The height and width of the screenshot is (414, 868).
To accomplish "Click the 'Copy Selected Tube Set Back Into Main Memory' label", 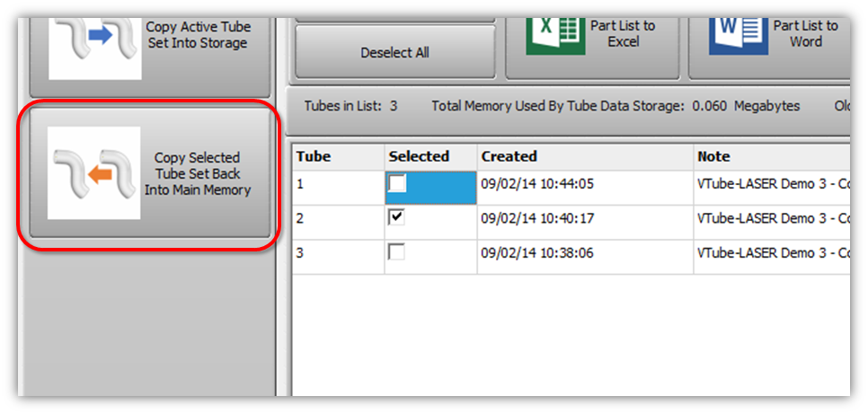I will 198,173.
